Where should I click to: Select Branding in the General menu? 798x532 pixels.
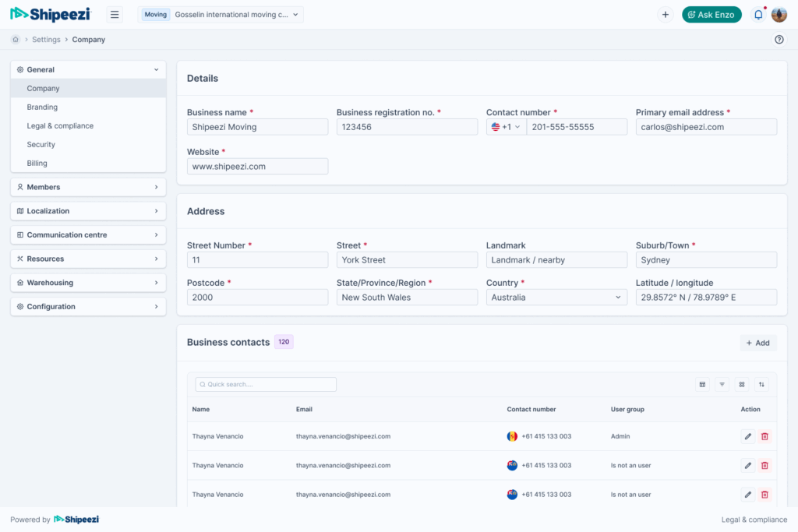pos(42,107)
